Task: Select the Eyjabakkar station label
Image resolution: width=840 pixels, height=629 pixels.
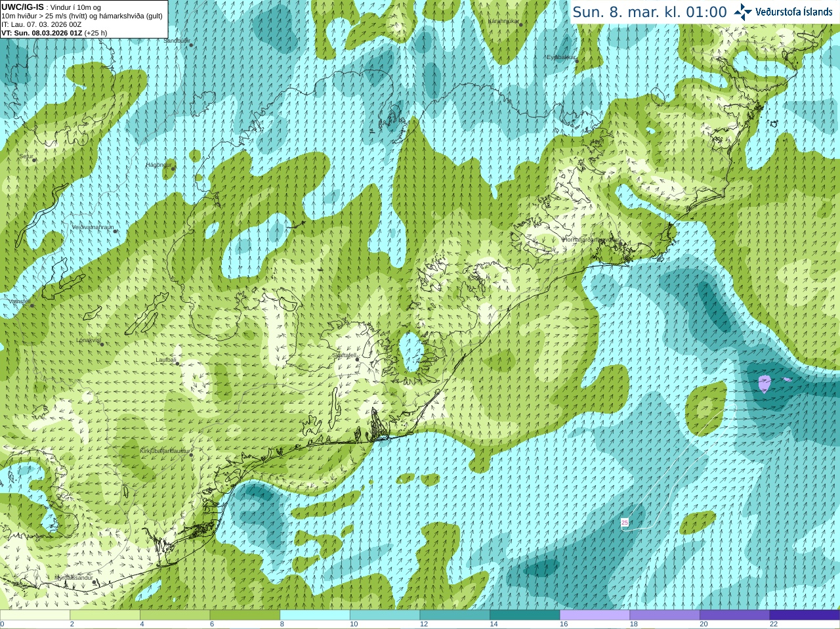Action: tap(560, 57)
